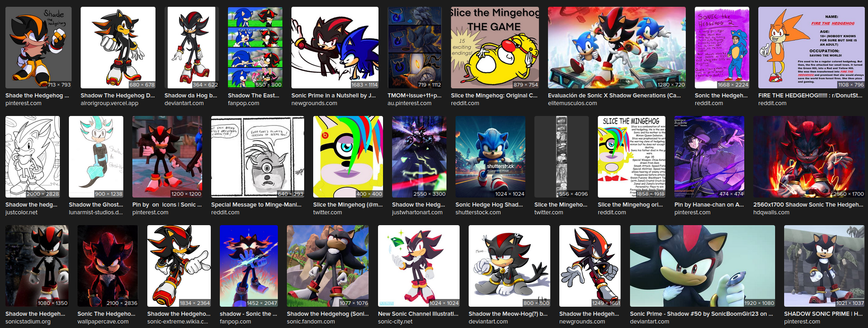Open the twitter.com Slice the Mingehog 400 × 400 image
This screenshot has width=868, height=328.
(348, 157)
